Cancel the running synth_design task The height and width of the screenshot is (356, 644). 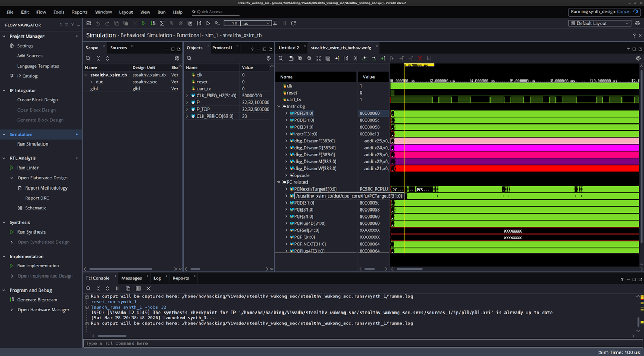point(623,12)
